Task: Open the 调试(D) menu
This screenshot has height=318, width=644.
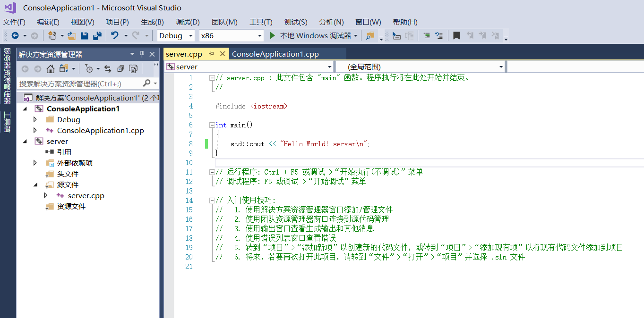Action: click(x=188, y=22)
